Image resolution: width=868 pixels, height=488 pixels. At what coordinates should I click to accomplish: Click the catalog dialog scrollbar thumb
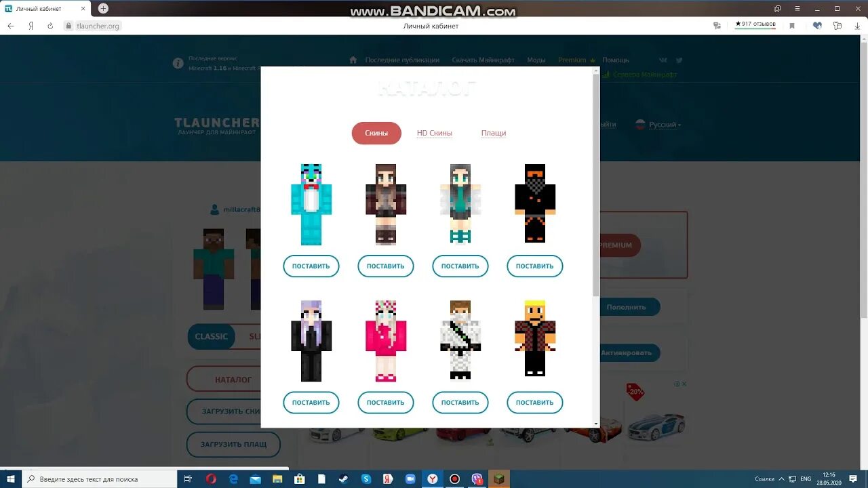(x=596, y=185)
